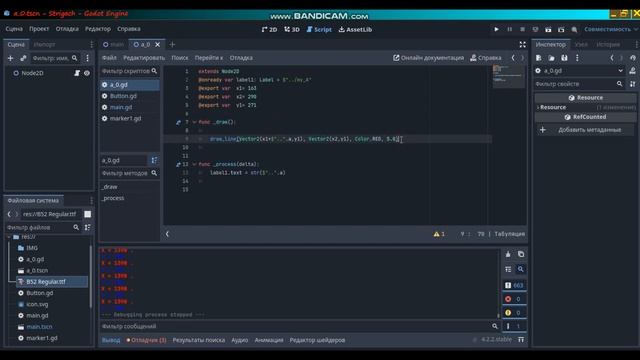The image size is (640, 360).
Task: Add a new node in Scene dock
Action: pyautogui.click(x=11, y=58)
